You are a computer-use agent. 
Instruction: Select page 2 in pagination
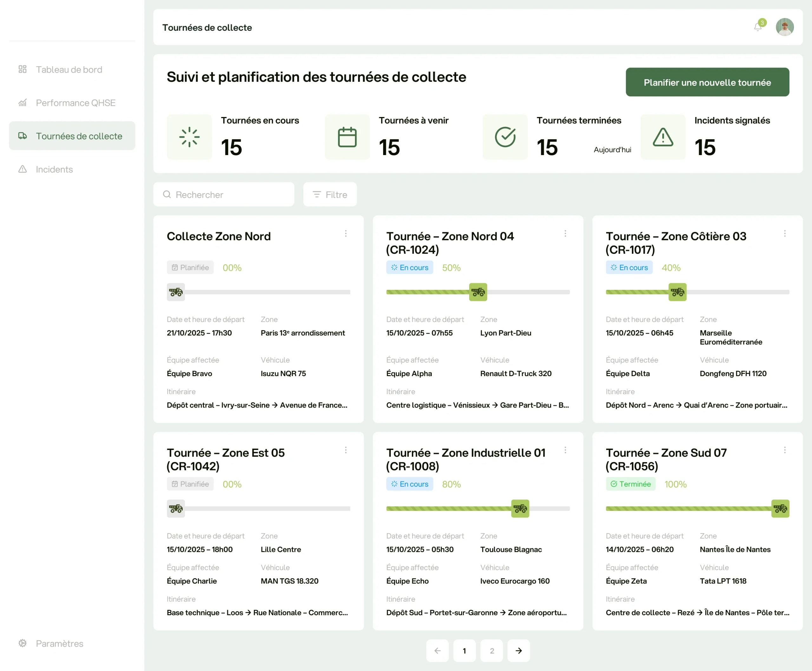point(491,650)
